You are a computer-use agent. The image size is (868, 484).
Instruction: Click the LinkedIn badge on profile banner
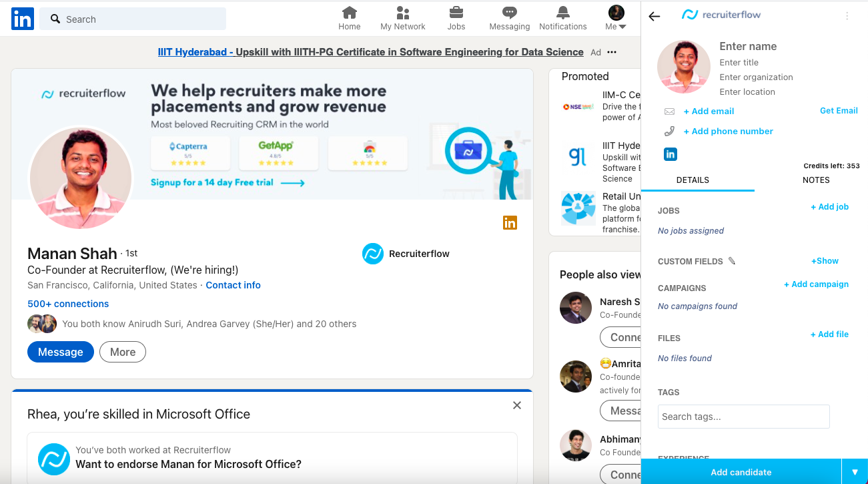[x=510, y=223]
